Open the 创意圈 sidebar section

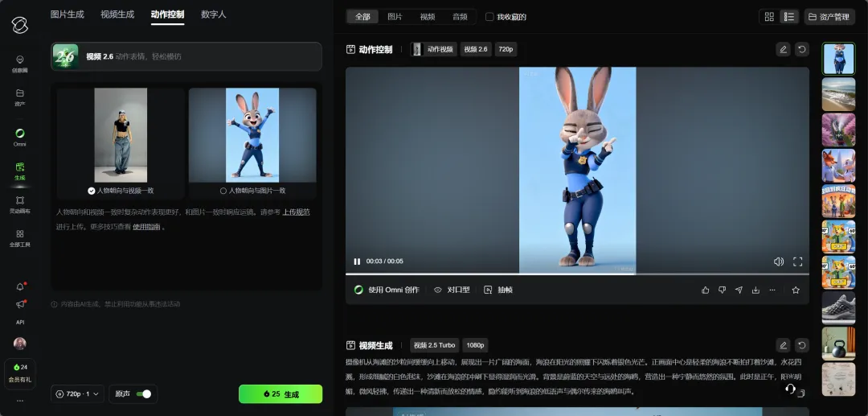coord(20,64)
